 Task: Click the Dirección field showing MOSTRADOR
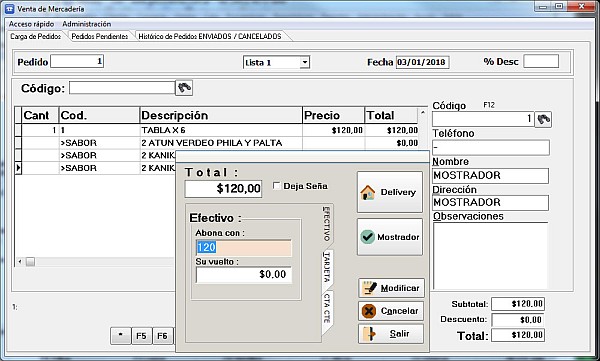click(x=491, y=203)
